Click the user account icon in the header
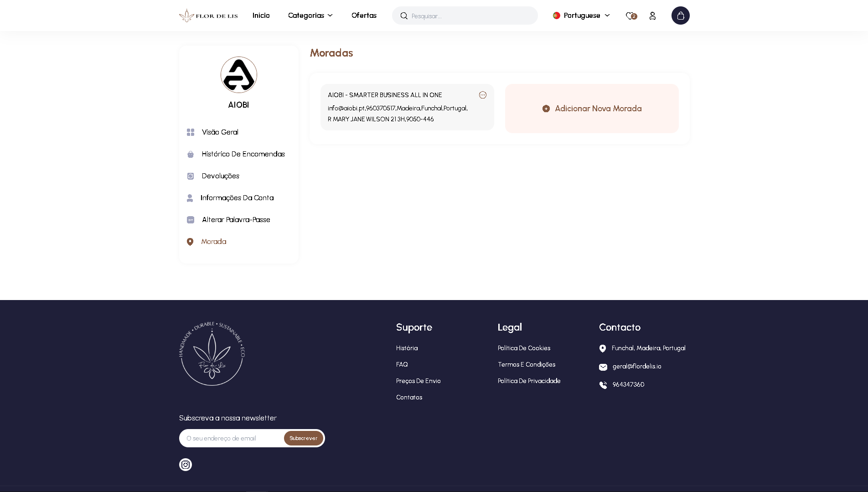This screenshot has width=868, height=492. [652, 16]
